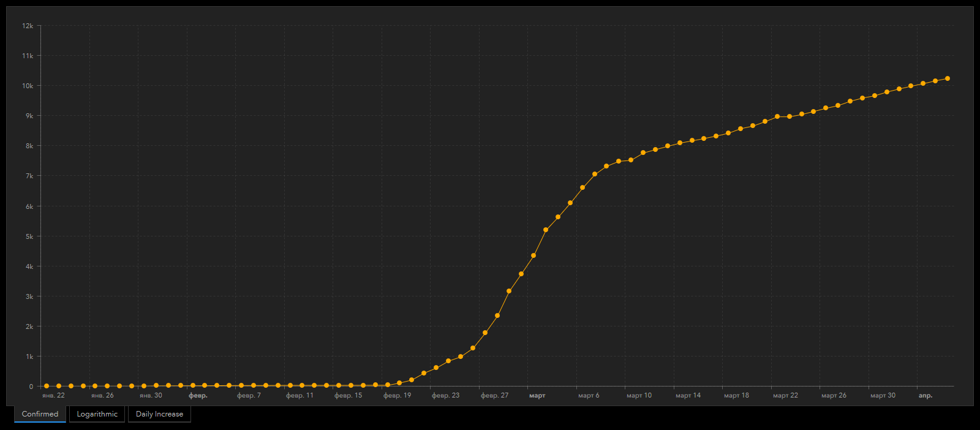The height and width of the screenshot is (430, 980).
Task: Open the Daily Increase tab
Action: [159, 414]
